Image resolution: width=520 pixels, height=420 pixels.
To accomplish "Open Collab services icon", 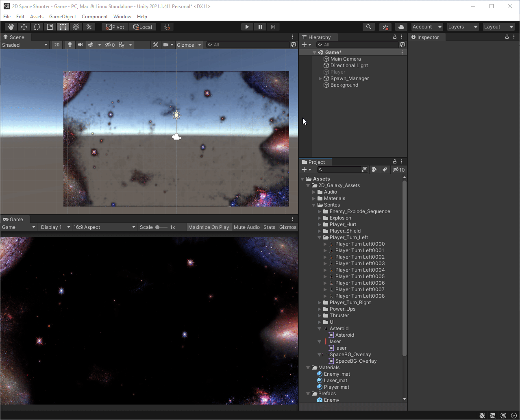I will (385, 27).
